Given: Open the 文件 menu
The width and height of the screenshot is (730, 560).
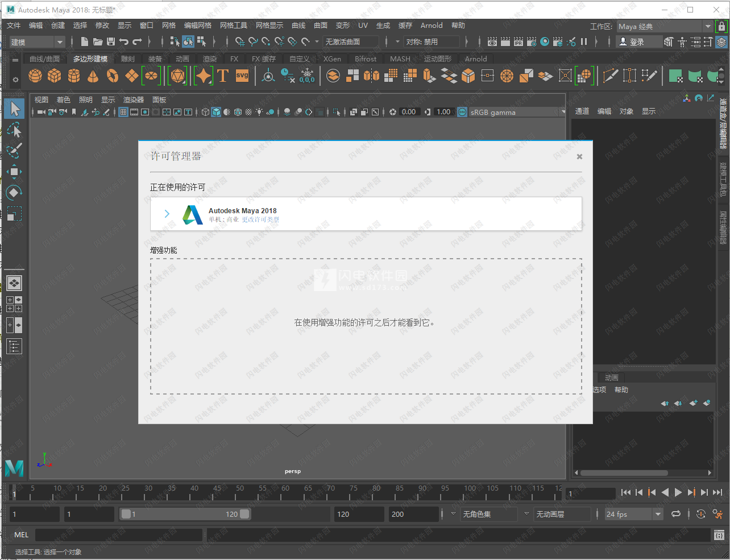Looking at the screenshot, I should click(14, 26).
